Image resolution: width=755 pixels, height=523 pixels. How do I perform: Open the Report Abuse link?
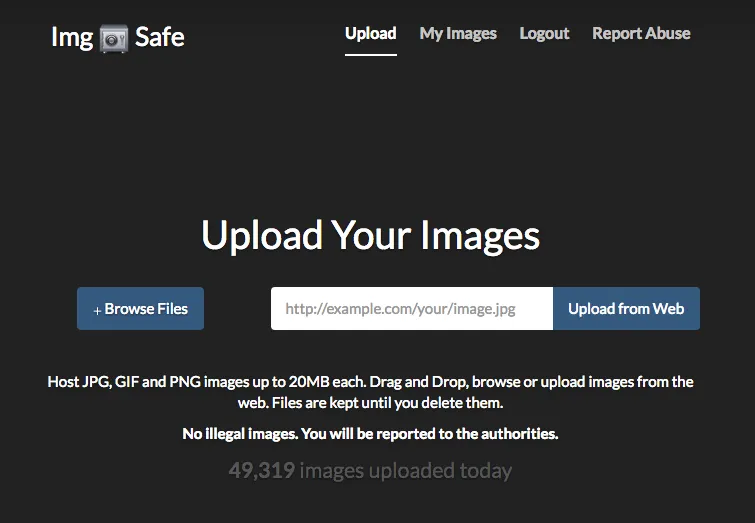click(x=641, y=33)
